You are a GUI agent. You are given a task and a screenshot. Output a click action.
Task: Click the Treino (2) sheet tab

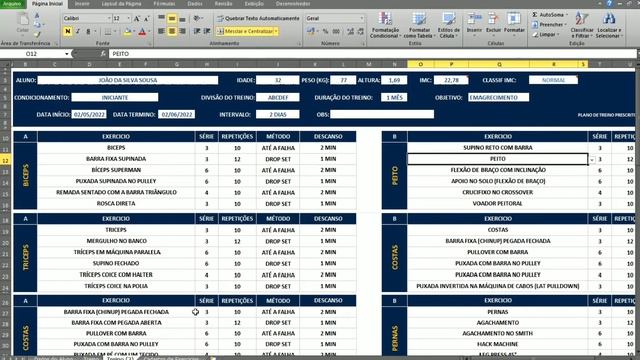(x=120, y=358)
